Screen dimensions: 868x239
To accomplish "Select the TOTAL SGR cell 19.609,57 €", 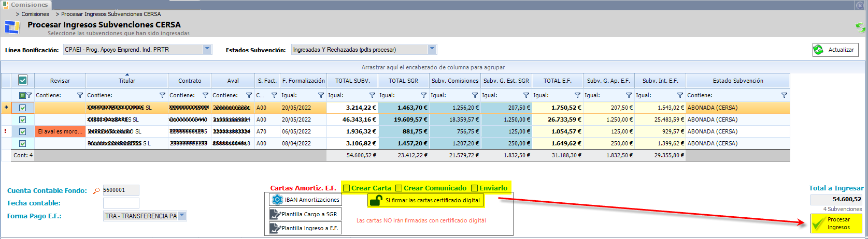I will tap(404, 119).
